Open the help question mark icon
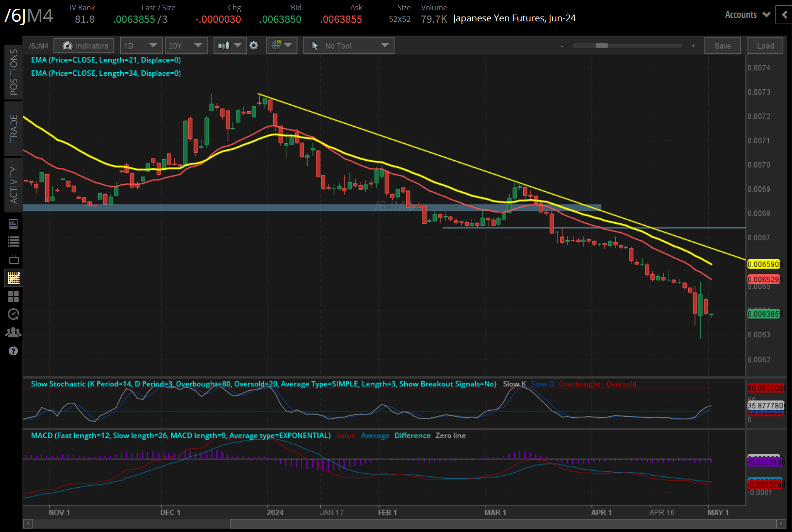 pyautogui.click(x=14, y=351)
